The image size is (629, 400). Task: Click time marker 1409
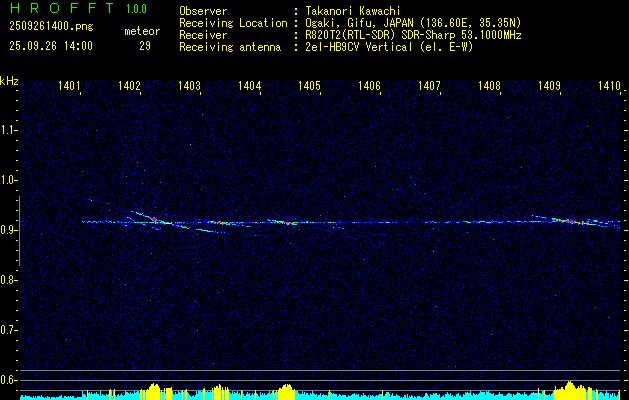[549, 85]
